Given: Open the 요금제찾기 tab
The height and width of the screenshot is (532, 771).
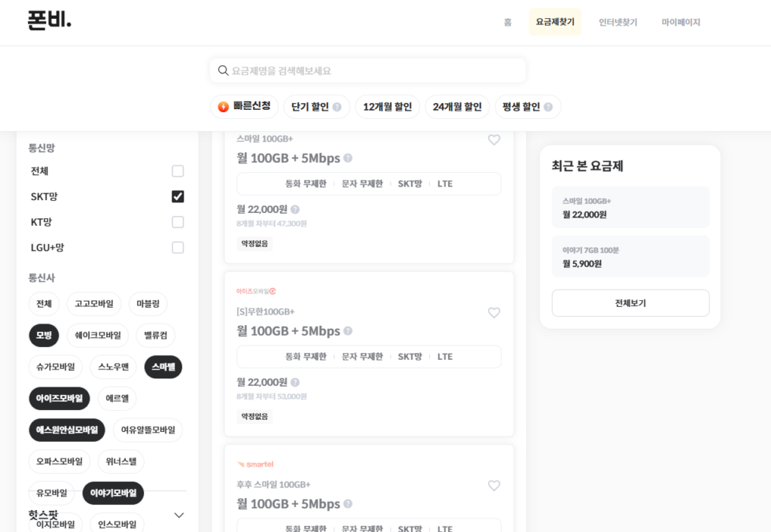Looking at the screenshot, I should click(555, 23).
